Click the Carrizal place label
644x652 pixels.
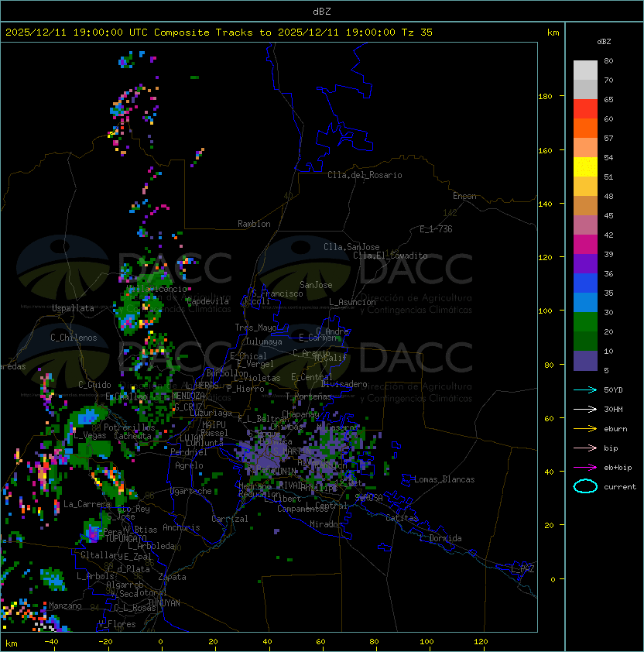[229, 519]
